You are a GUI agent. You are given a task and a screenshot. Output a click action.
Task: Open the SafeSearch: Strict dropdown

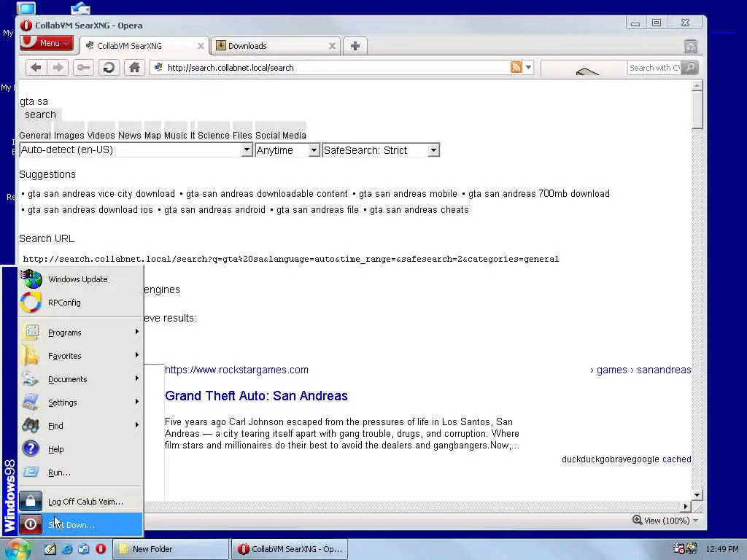pos(381,150)
